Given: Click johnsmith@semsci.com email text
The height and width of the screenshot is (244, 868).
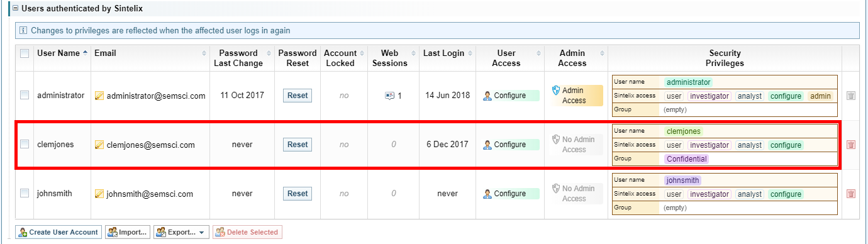Looking at the screenshot, I should coord(150,194).
